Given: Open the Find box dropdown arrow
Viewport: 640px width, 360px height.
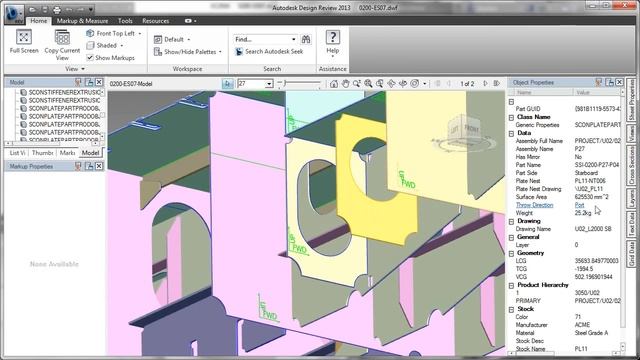Looking at the screenshot, I should [x=293, y=39].
